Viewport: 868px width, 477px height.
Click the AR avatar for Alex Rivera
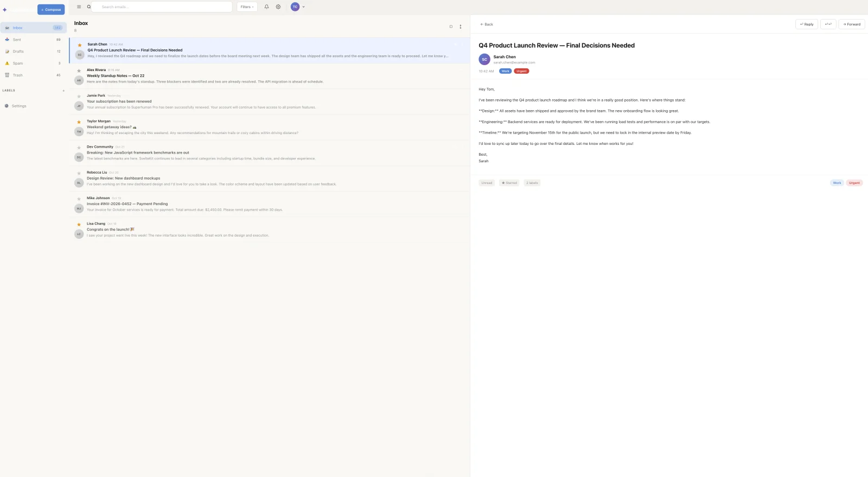(x=79, y=80)
